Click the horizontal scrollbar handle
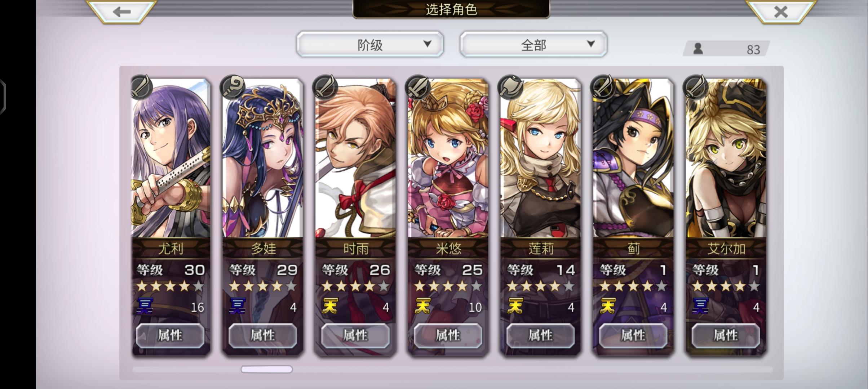This screenshot has width=868, height=389. tap(266, 369)
